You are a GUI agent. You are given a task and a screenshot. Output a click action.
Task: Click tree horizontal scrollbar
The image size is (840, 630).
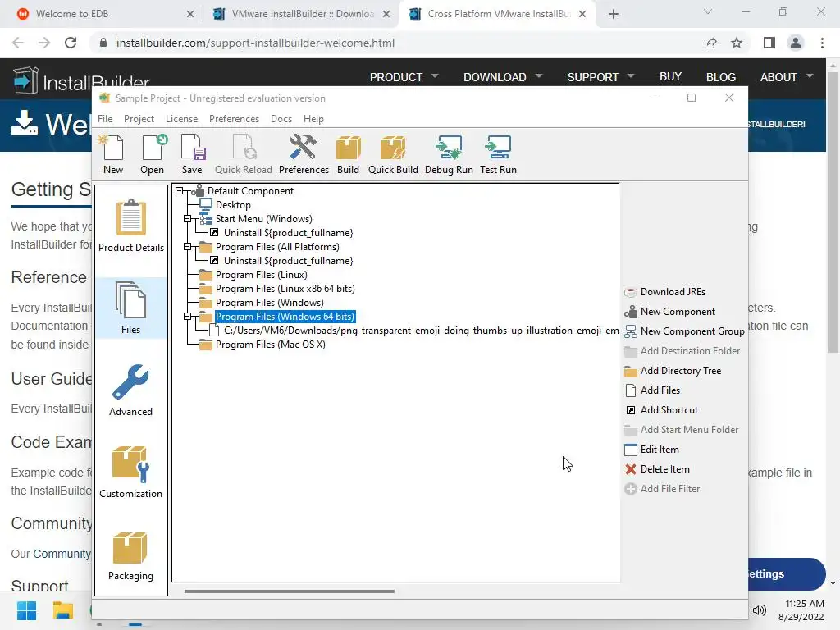[x=290, y=591]
